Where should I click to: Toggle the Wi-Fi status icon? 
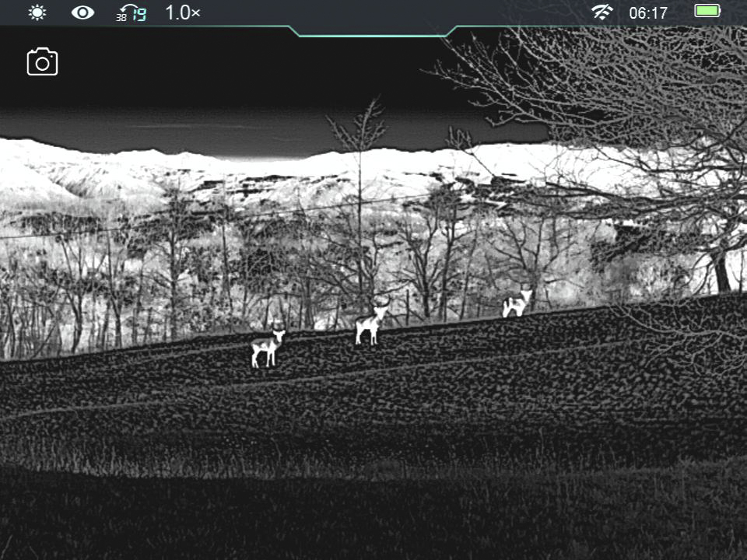point(601,12)
